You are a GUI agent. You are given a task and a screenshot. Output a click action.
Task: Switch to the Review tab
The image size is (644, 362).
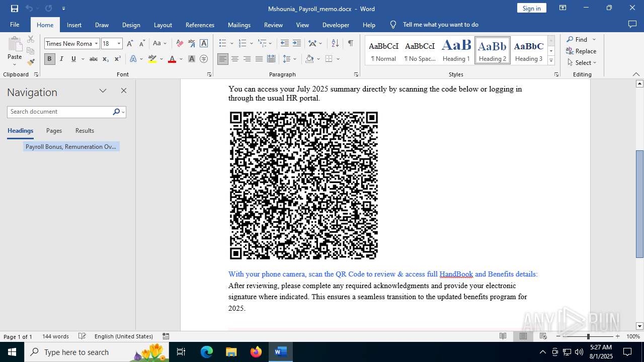tap(273, 25)
